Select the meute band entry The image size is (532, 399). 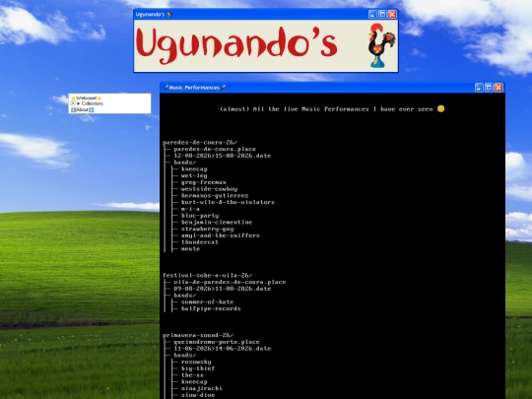click(190, 248)
